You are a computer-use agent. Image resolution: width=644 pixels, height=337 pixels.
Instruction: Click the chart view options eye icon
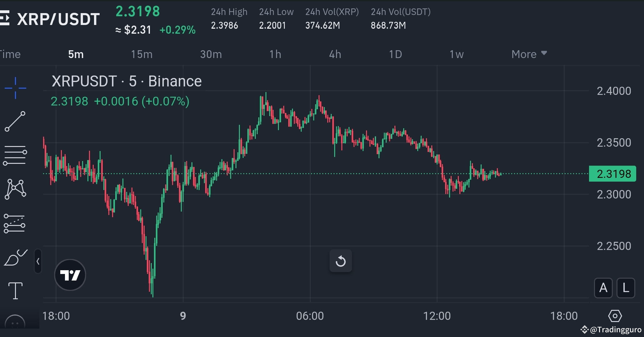point(616,316)
